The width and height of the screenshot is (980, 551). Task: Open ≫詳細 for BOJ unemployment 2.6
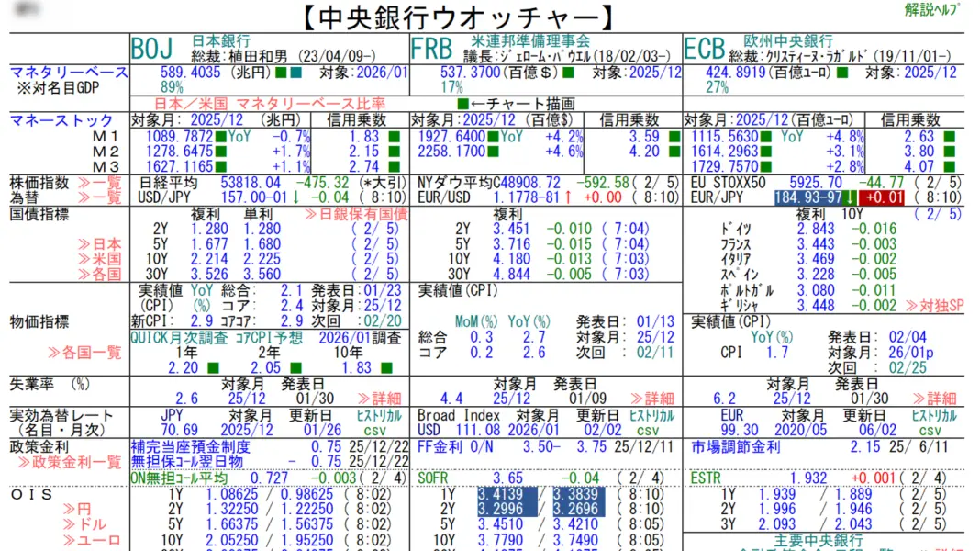[379, 399]
